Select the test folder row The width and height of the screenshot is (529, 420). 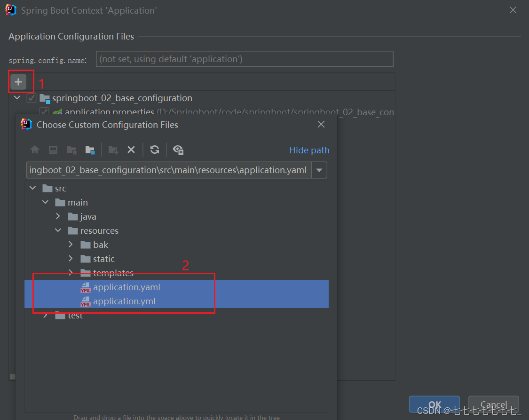tap(176, 316)
